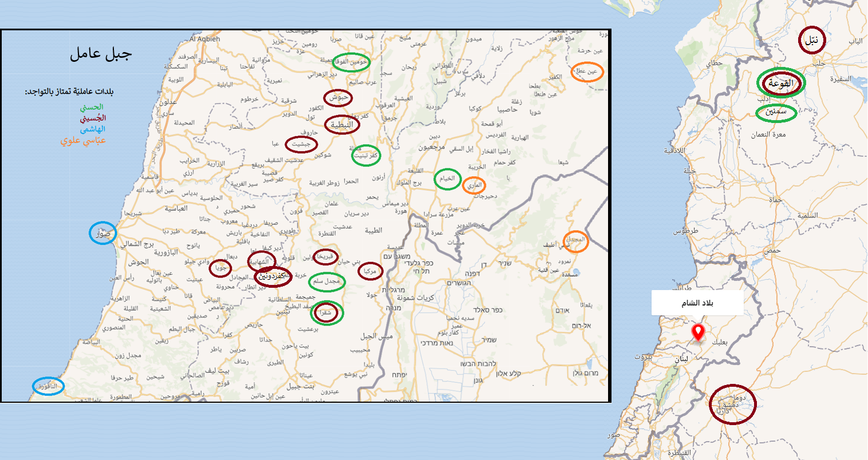This screenshot has height=460, width=868.
Task: Click the orange legend entry عبّاسي علوي
Action: pyautogui.click(x=83, y=140)
